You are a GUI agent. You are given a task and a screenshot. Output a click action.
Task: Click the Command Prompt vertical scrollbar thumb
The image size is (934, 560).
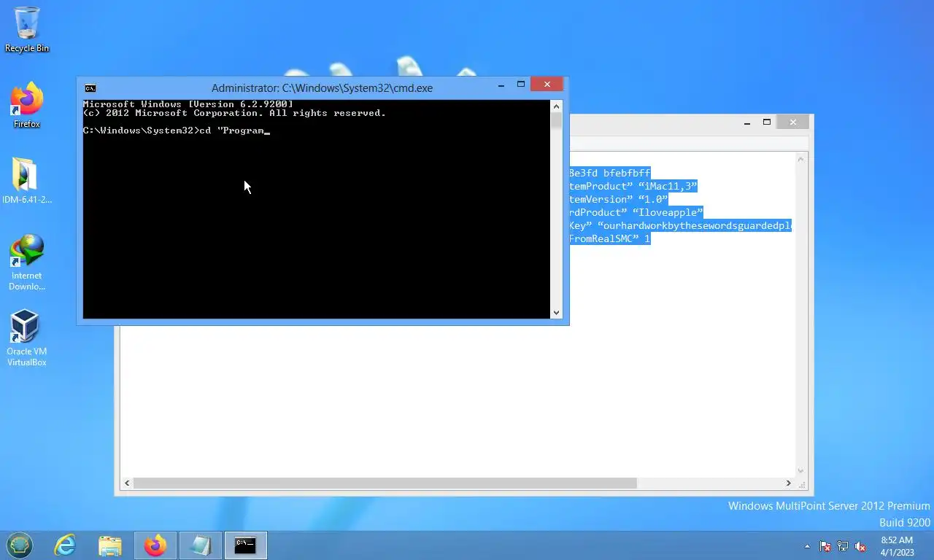[x=556, y=121]
